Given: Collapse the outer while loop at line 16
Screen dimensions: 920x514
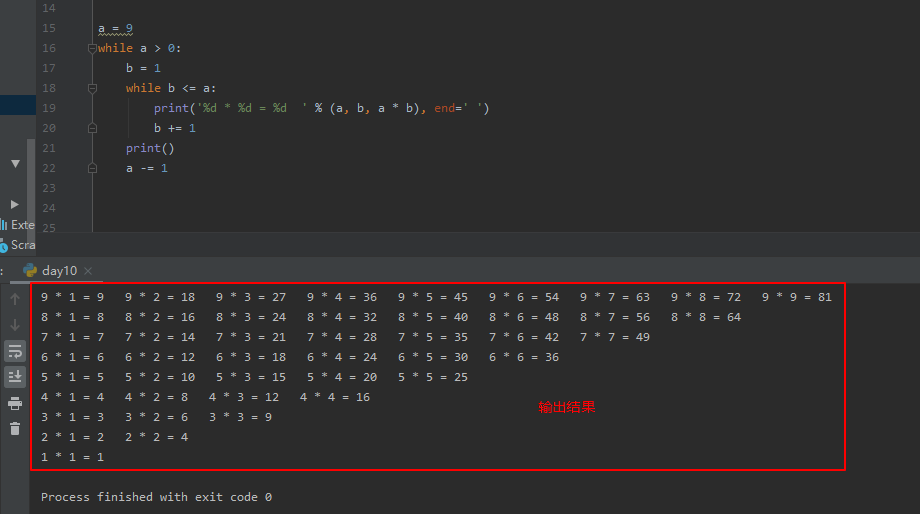Looking at the screenshot, I should (92, 48).
